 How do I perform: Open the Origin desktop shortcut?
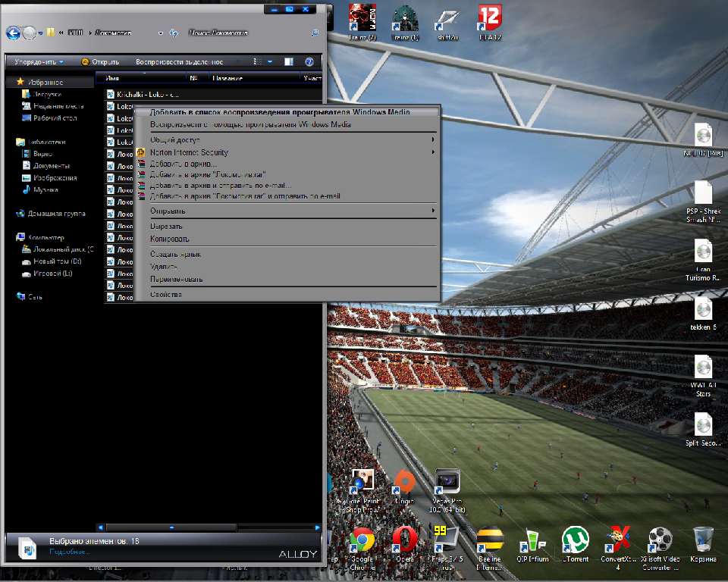pos(405,483)
